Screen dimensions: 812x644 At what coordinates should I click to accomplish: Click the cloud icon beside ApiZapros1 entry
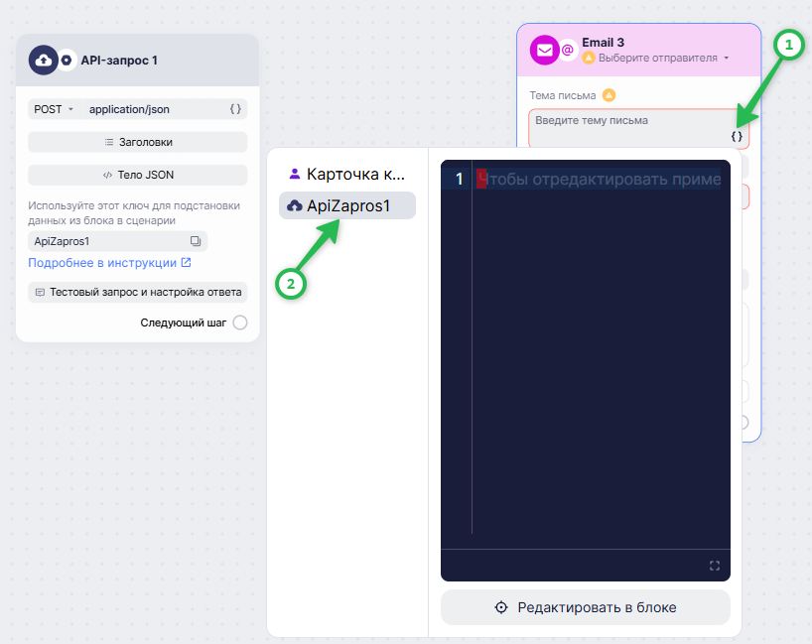pyautogui.click(x=295, y=206)
